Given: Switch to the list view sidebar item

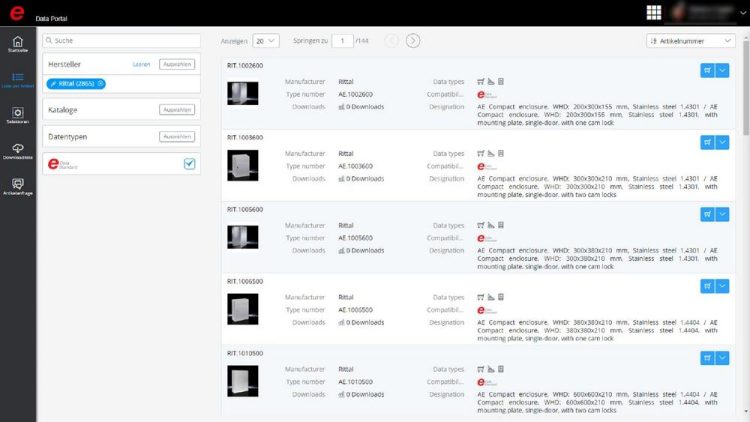Looking at the screenshot, I should [17, 80].
